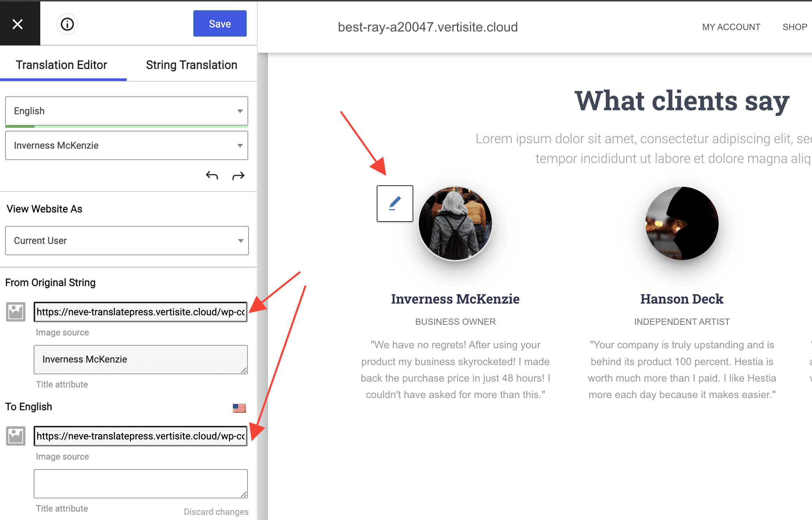The width and height of the screenshot is (812, 520).
Task: Click the undo arrow icon
Action: (x=212, y=176)
